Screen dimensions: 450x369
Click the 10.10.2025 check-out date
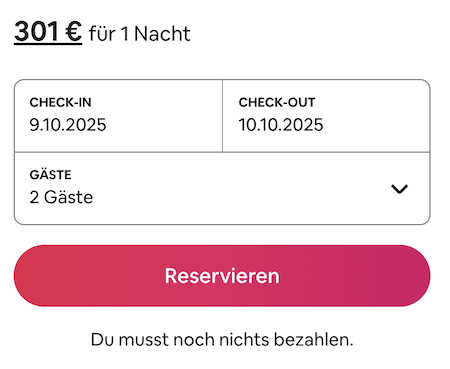pos(281,125)
